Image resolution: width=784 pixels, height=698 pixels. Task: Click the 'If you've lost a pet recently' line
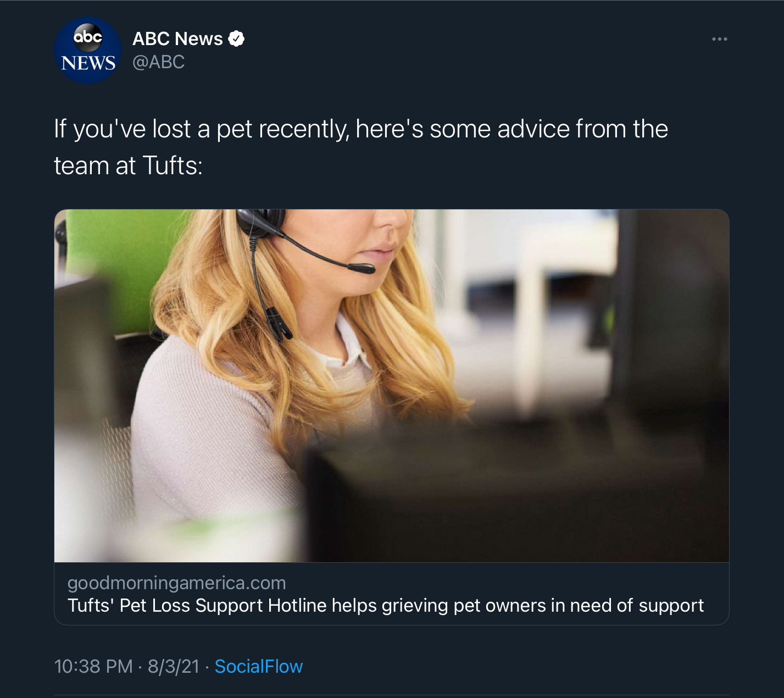tap(361, 129)
